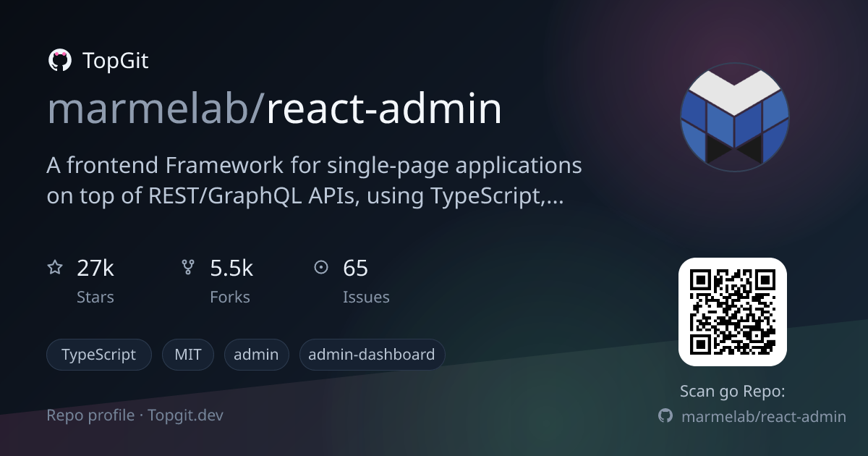This screenshot has width=868, height=456.
Task: Click the Forks label
Action: click(x=230, y=297)
